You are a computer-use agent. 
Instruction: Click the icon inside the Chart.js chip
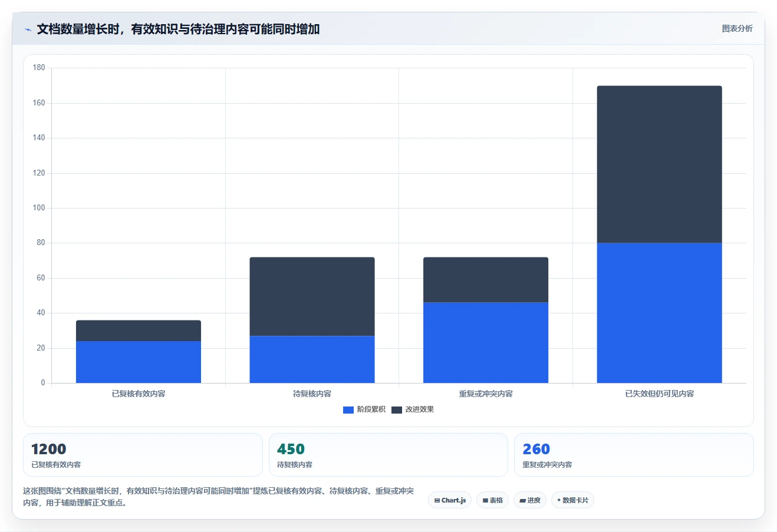point(437,500)
